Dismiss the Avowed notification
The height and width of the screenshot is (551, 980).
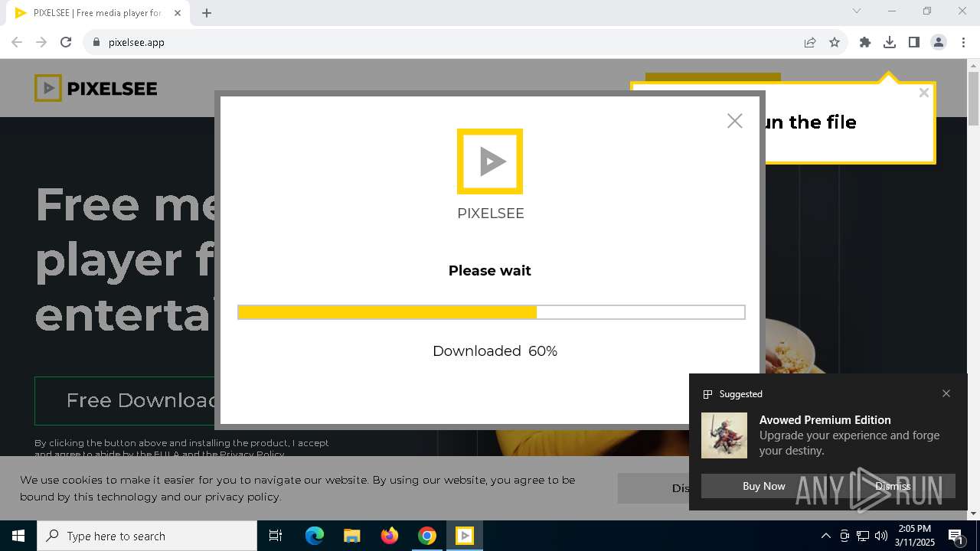[x=893, y=486]
